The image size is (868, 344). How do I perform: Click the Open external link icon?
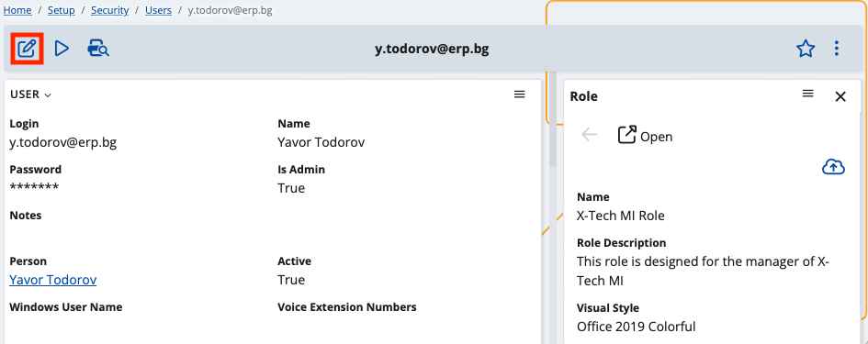626,135
